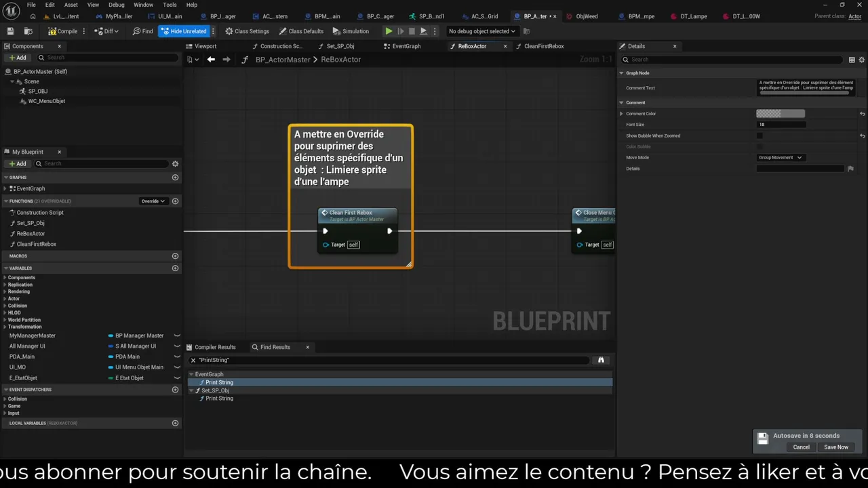Click the frame skip playback button
Image resolution: width=868 pixels, height=488 pixels.
(400, 31)
